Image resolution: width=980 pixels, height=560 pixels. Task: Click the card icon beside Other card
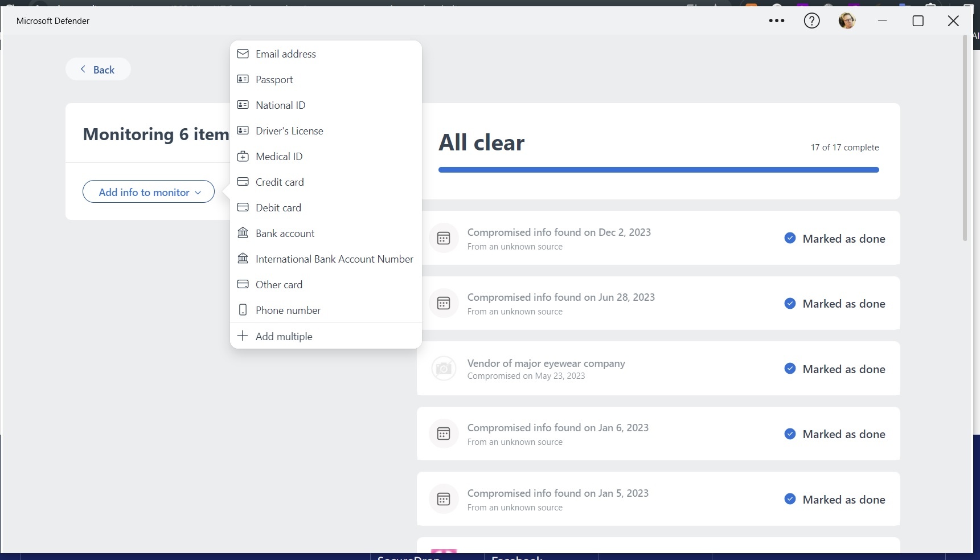(x=243, y=284)
